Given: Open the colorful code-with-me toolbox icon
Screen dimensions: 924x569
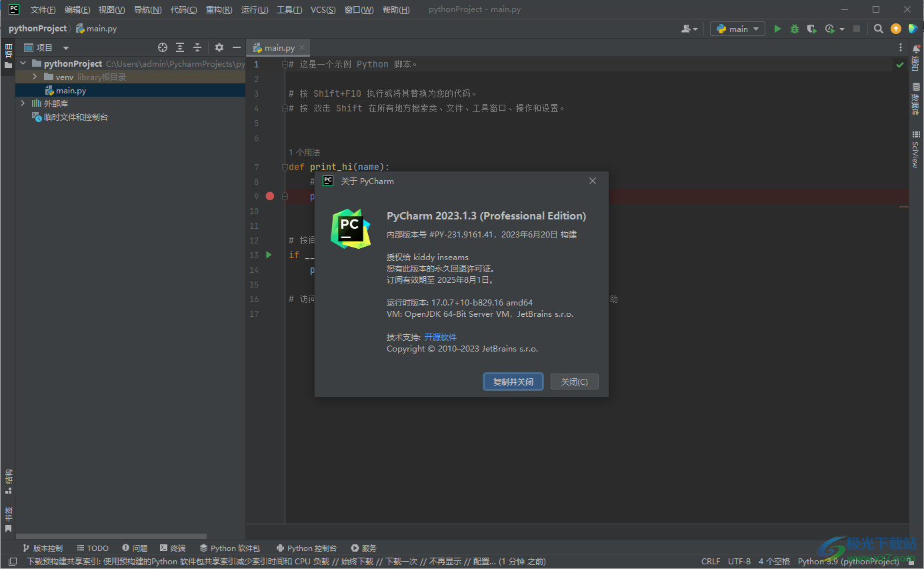Looking at the screenshot, I should [913, 29].
